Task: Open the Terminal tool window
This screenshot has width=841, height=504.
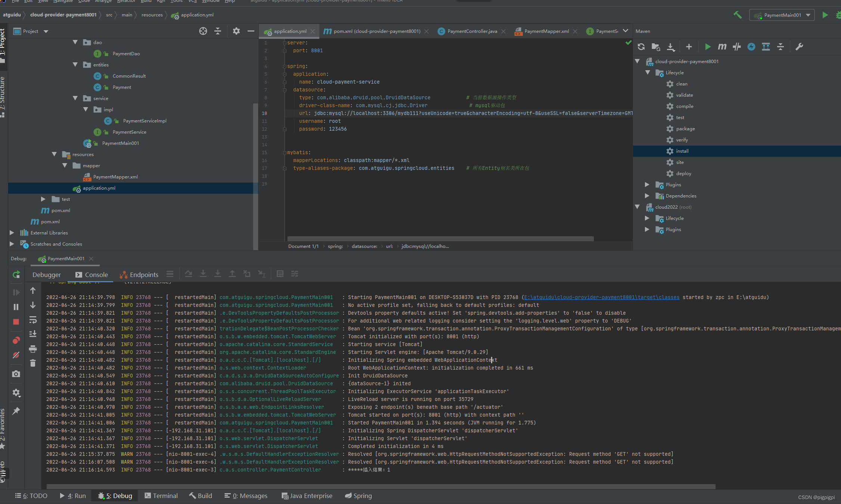Action: 161,495
